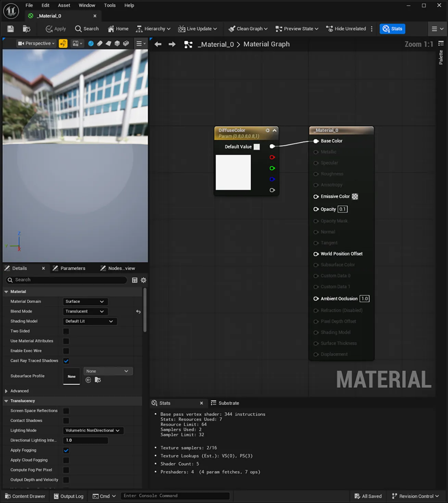Open the material Hierarchy
The image size is (448, 503).
coord(153,29)
